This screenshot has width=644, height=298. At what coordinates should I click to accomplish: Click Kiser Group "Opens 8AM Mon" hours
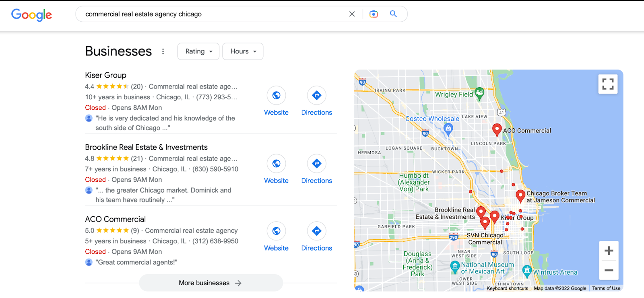[137, 108]
